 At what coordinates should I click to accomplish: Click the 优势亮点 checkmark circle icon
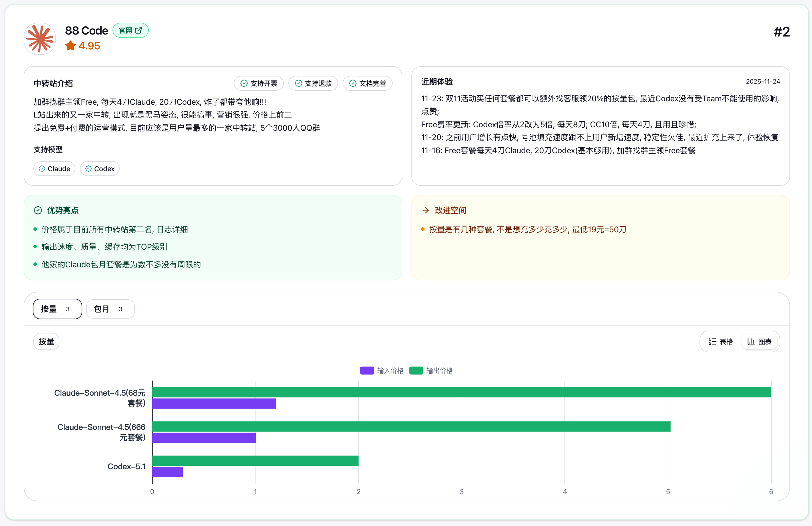tap(38, 210)
